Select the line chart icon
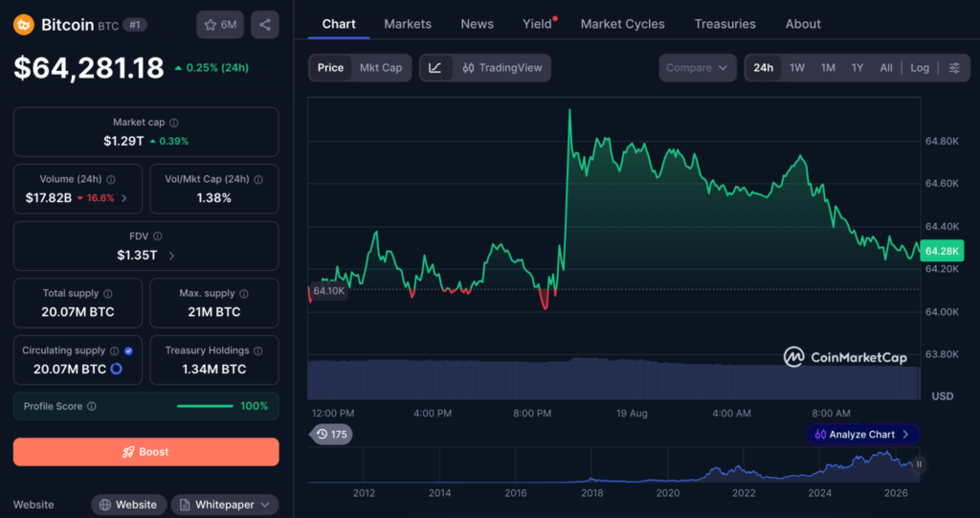 click(x=435, y=68)
